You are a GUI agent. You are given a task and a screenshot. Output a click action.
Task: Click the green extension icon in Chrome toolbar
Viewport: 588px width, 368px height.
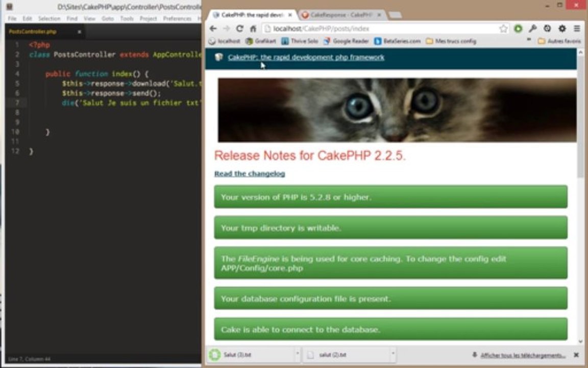tap(518, 29)
